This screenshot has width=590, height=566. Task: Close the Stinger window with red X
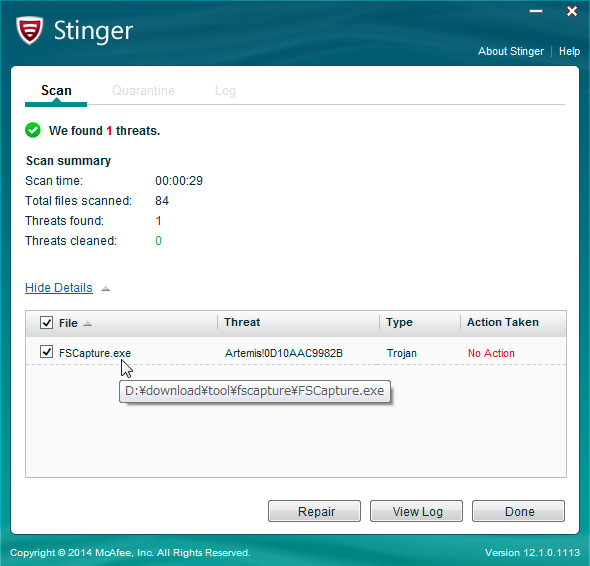pyautogui.click(x=572, y=11)
